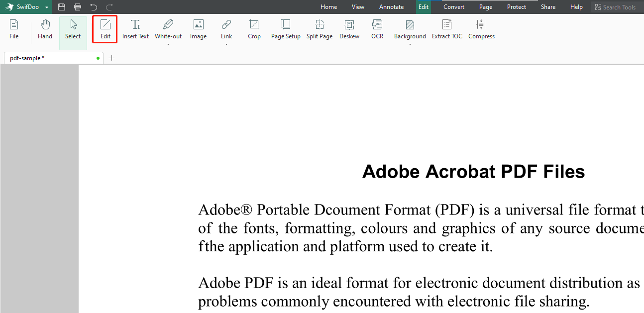Open the SwifDoo application menu arrow
644x313 pixels.
(x=46, y=7)
